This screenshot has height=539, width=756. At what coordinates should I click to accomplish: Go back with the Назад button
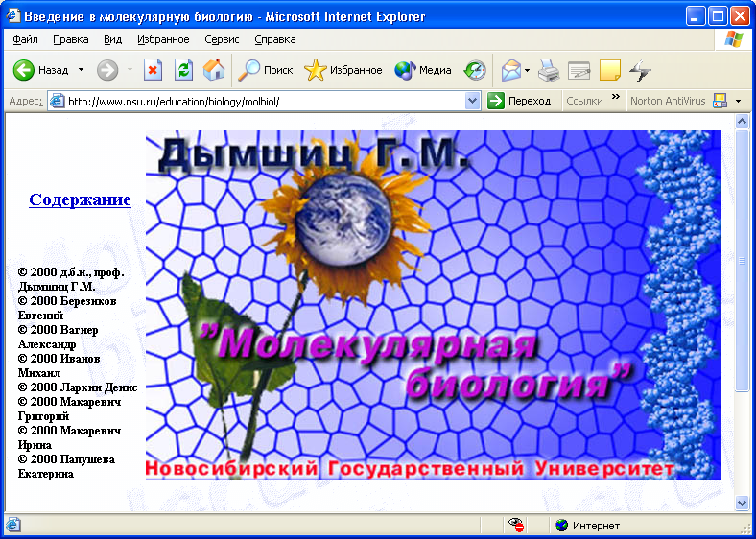(x=40, y=70)
